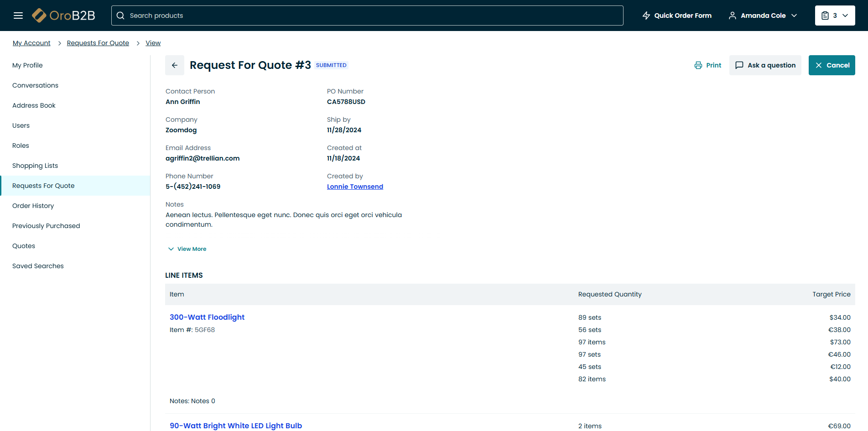Expand the shopping lists dropdown arrow
The width and height of the screenshot is (868, 431).
(x=845, y=16)
